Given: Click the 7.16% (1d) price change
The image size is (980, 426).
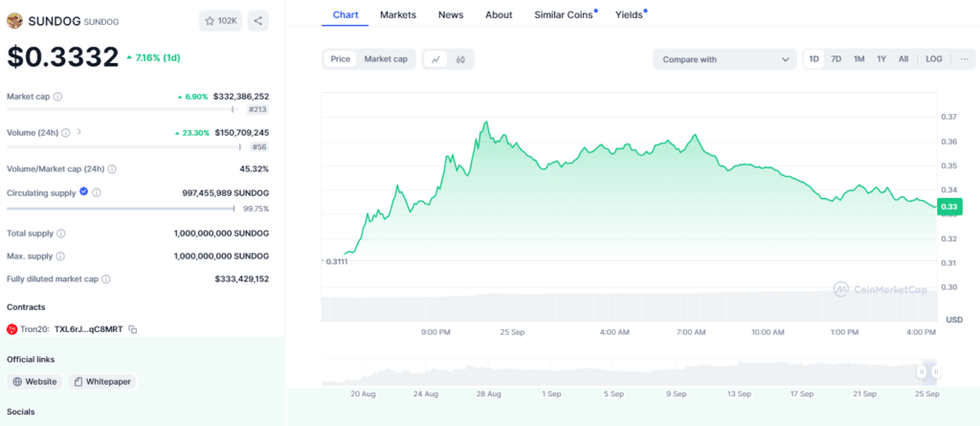Looking at the screenshot, I should [153, 56].
